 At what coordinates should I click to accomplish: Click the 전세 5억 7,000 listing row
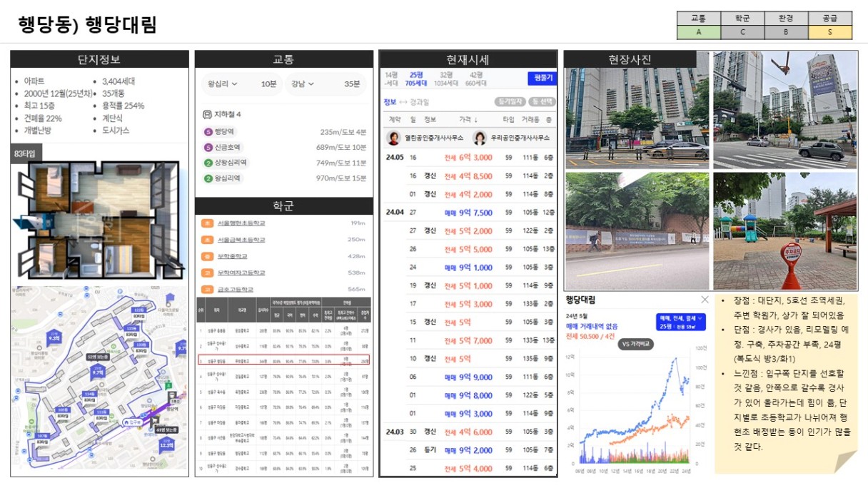[468, 340]
